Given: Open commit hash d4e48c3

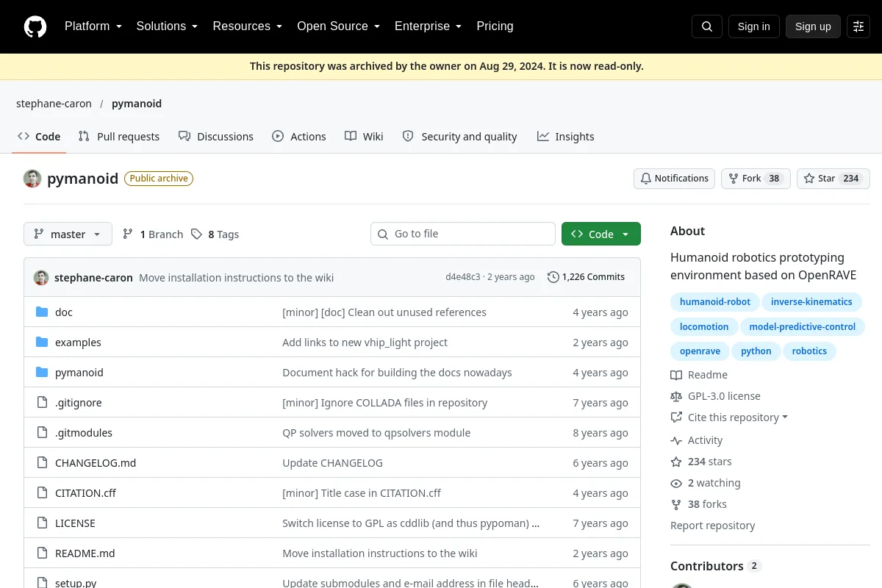Looking at the screenshot, I should (462, 277).
